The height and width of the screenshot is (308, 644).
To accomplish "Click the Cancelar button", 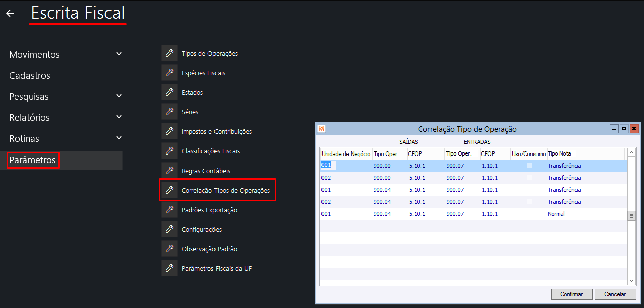I will click(x=615, y=294).
